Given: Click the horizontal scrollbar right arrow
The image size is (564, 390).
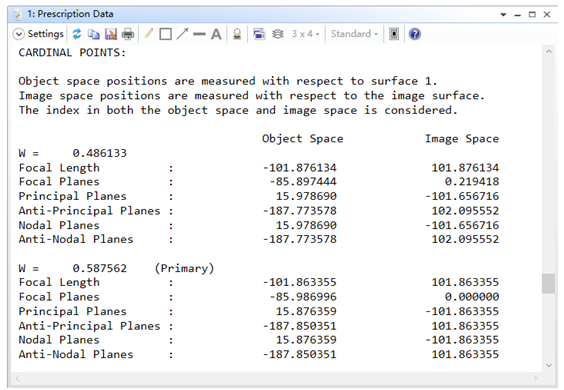Looking at the screenshot, I should click(535, 378).
